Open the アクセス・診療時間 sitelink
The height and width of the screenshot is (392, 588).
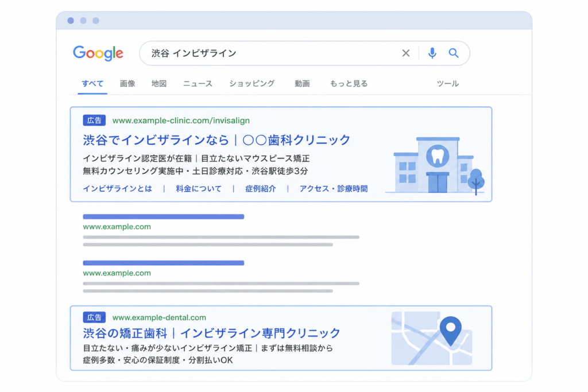point(334,188)
